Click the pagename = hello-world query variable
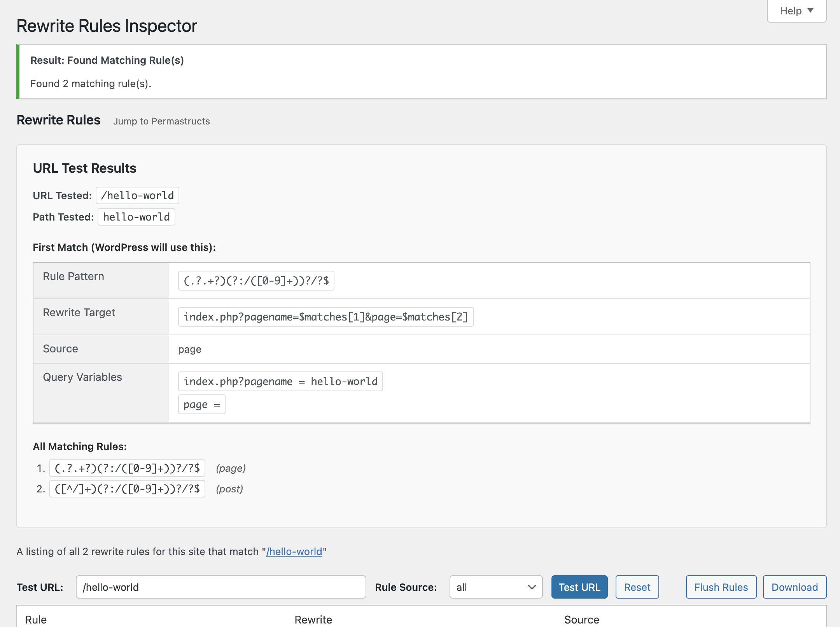 [x=280, y=382]
